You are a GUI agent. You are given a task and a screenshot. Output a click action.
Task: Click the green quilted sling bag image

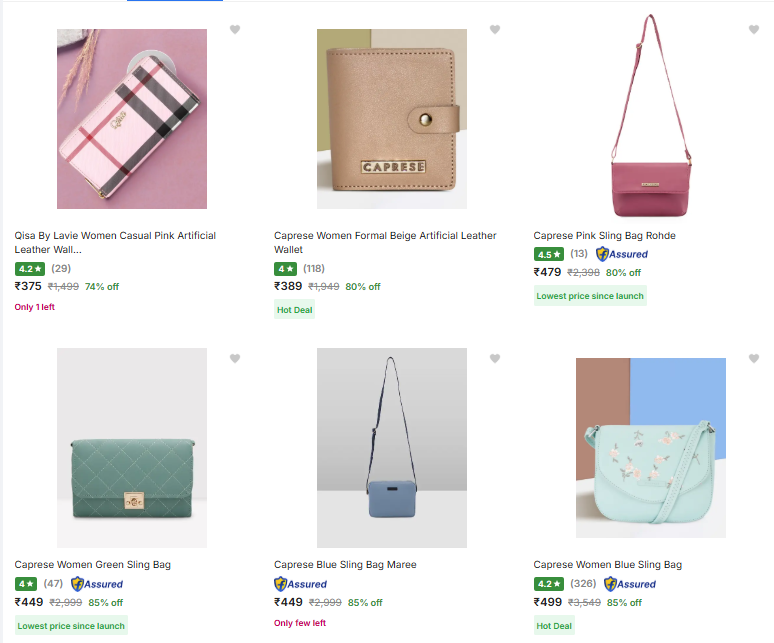click(x=132, y=448)
